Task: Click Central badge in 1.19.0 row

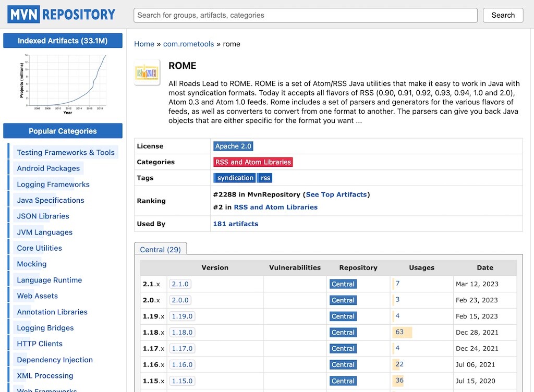Action: [x=343, y=316]
